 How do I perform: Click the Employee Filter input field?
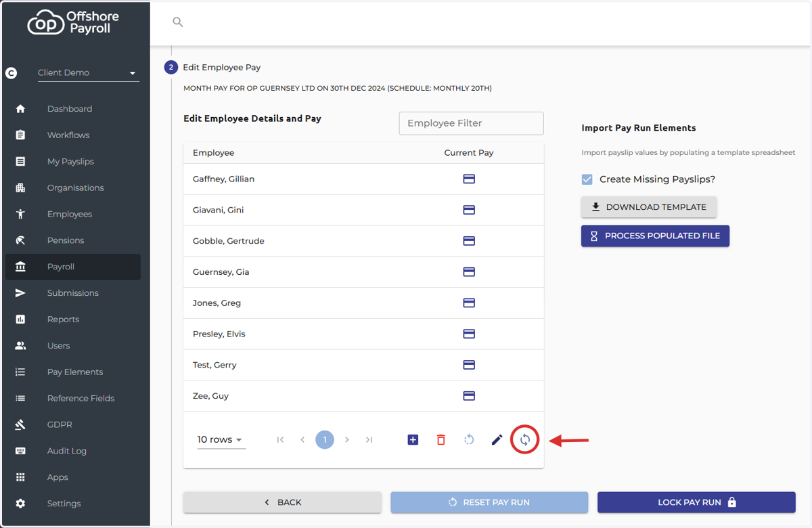[471, 123]
